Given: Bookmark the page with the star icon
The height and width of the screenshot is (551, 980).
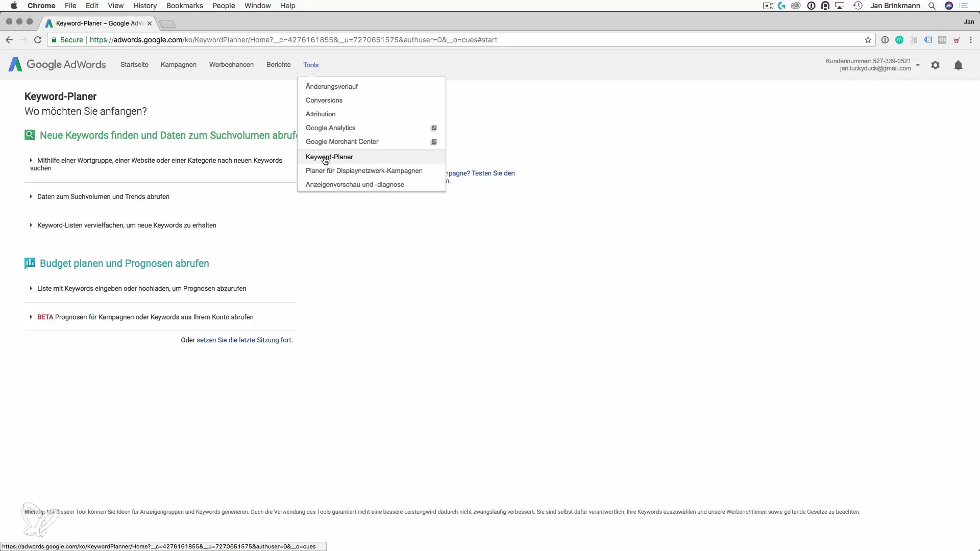Looking at the screenshot, I should point(868,40).
